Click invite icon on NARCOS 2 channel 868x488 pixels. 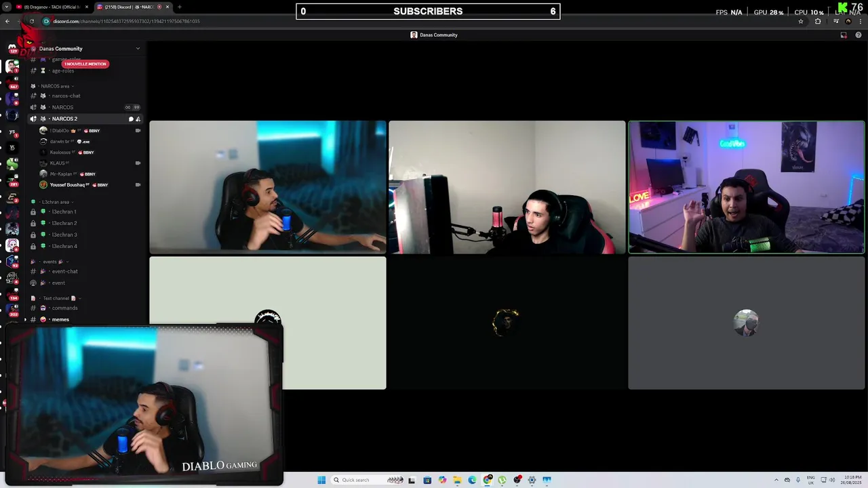[x=138, y=119]
